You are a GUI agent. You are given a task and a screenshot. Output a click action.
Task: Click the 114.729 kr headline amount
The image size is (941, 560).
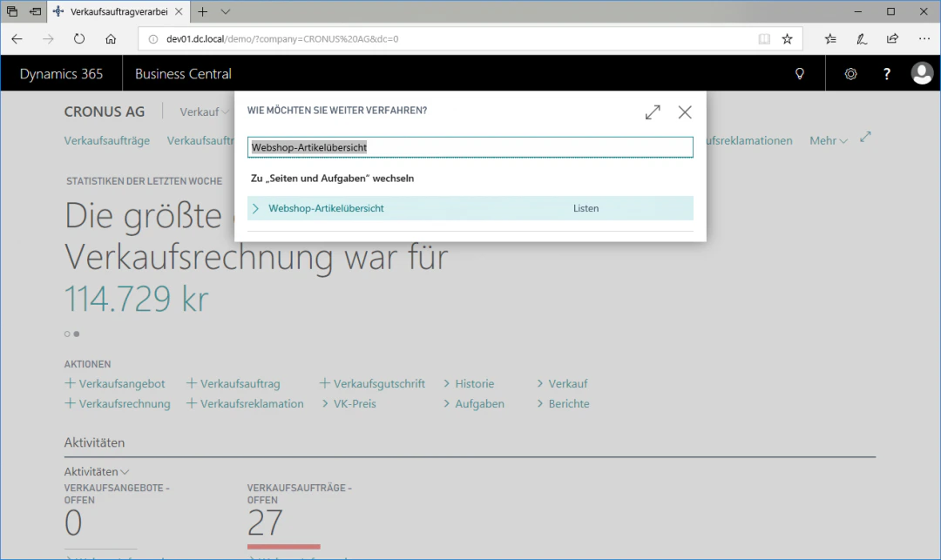click(136, 299)
